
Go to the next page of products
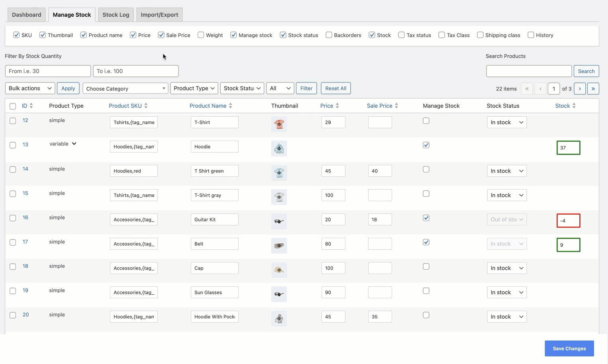click(580, 88)
